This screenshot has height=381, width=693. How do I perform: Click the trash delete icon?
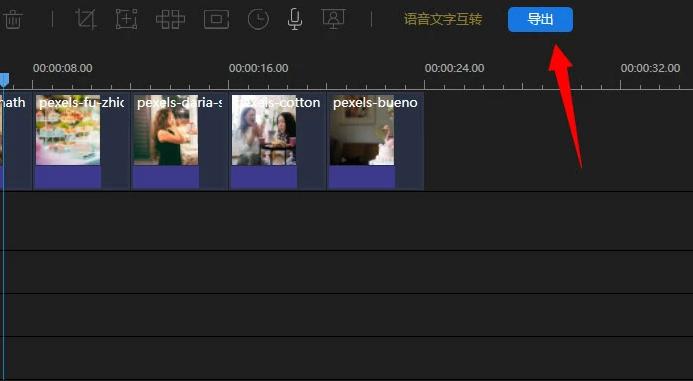[x=13, y=20]
